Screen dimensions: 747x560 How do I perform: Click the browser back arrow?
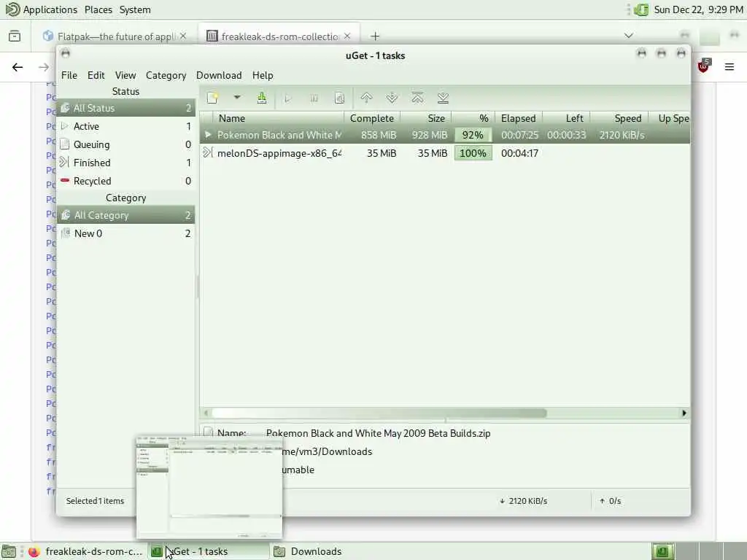[18, 67]
